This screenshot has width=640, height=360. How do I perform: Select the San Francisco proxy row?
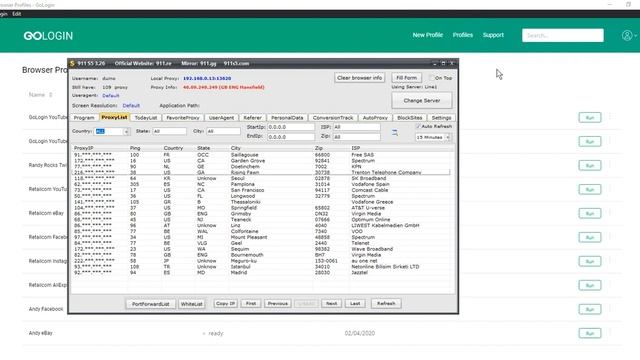pyautogui.click(x=261, y=190)
